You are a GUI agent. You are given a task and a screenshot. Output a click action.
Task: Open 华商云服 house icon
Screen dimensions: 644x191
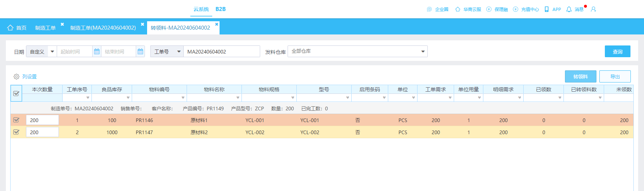(x=457, y=9)
